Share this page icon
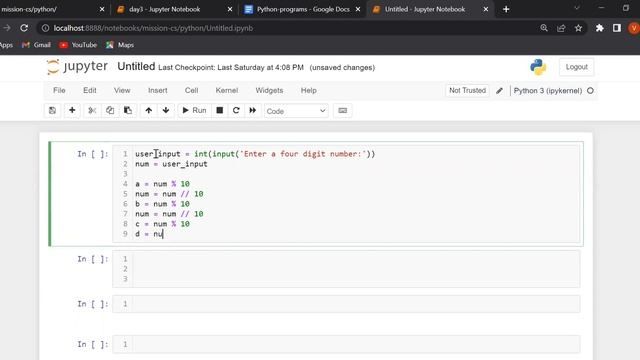This screenshot has height=360, width=640. 561,28
